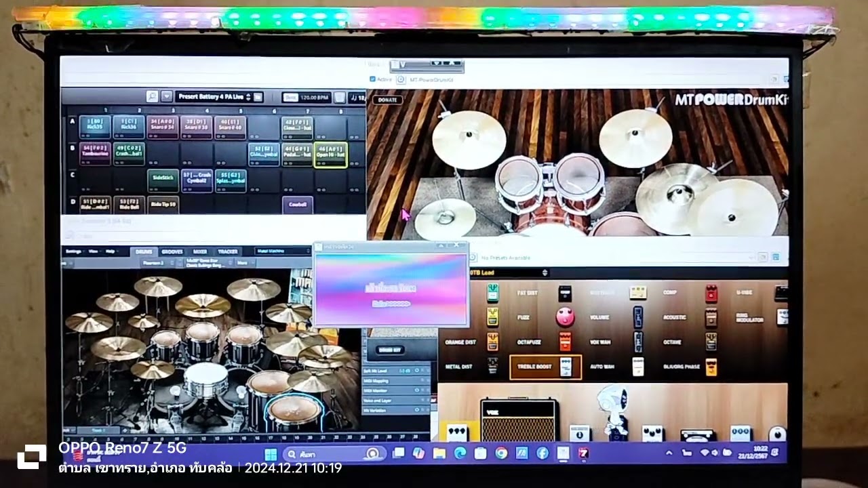
Task: Open Copilot from the taskbar
Action: 418,453
